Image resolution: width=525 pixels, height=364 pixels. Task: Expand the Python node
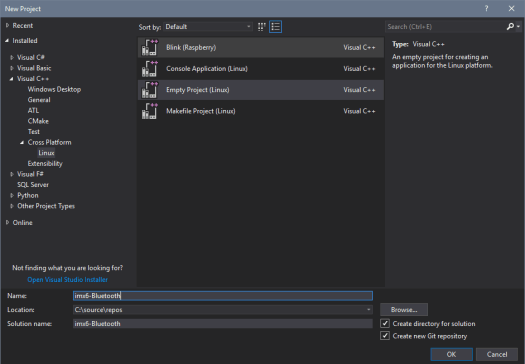pyautogui.click(x=12, y=196)
